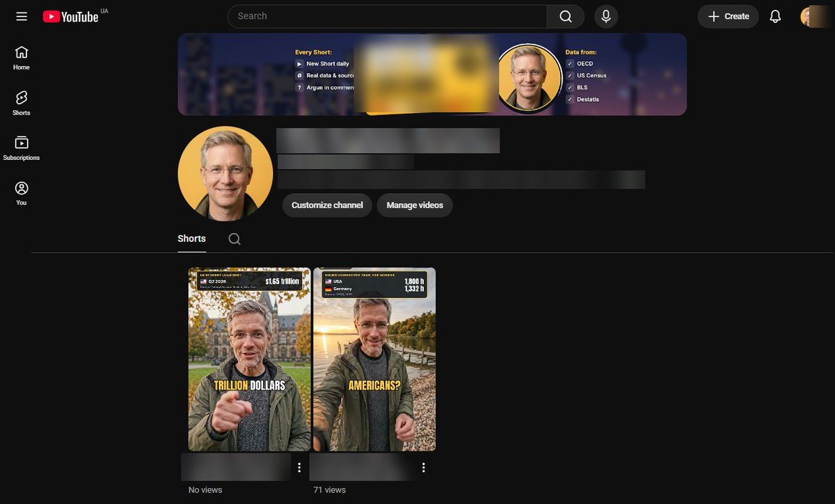
Task: Click the Create button
Action: [x=729, y=16]
